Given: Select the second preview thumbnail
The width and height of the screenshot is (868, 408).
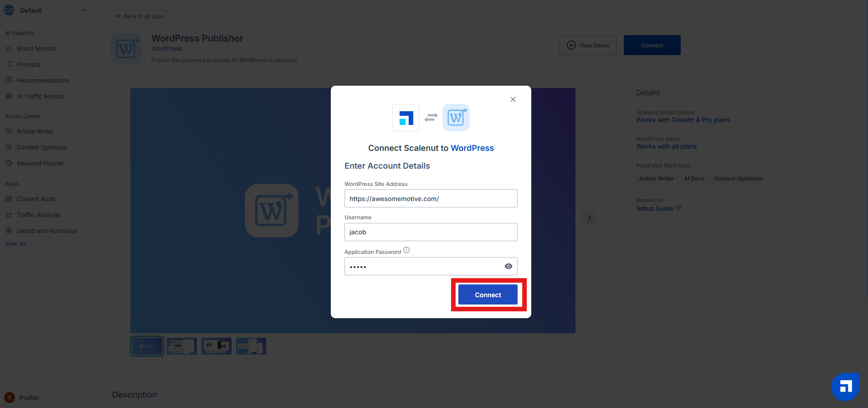Looking at the screenshot, I should pyautogui.click(x=182, y=346).
